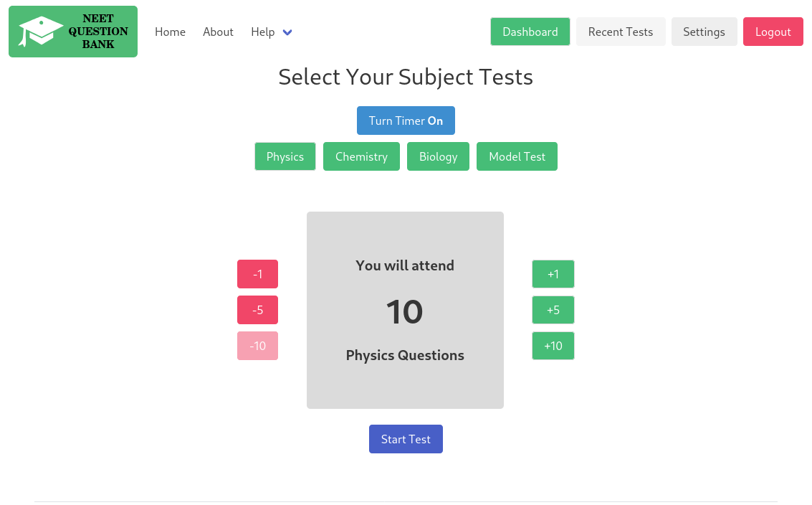Increase question count by 5
This screenshot has height=505, width=812.
(553, 310)
